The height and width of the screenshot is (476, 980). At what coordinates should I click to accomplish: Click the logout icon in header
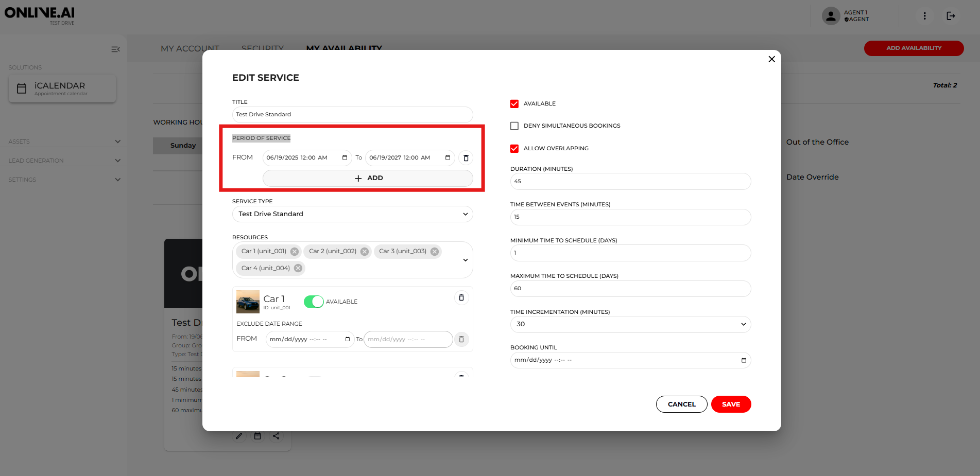click(x=951, y=16)
